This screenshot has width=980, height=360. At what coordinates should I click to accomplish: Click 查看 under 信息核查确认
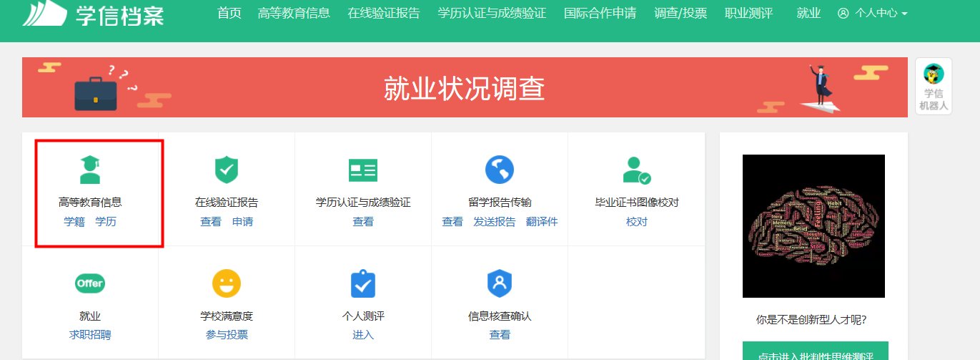500,334
